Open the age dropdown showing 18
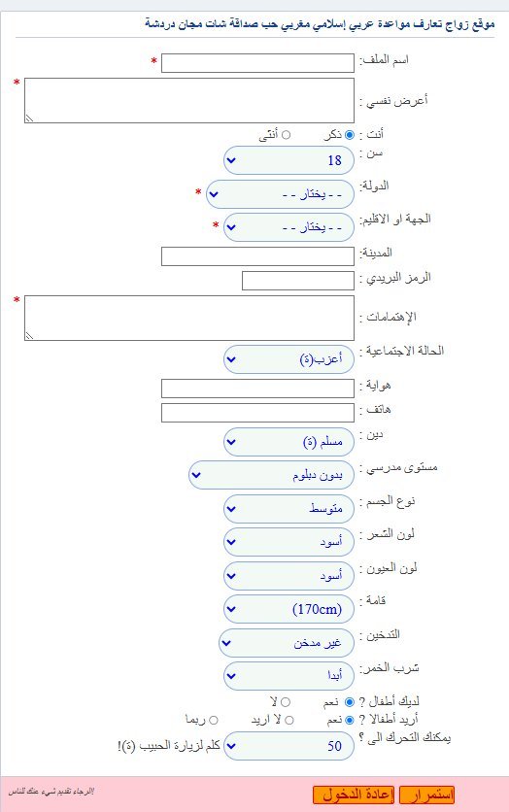 click(288, 160)
